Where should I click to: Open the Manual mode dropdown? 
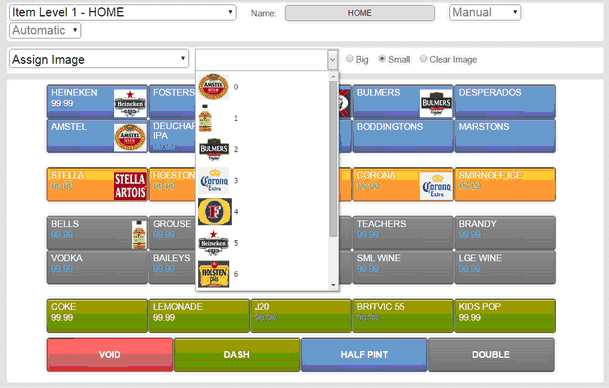[485, 12]
